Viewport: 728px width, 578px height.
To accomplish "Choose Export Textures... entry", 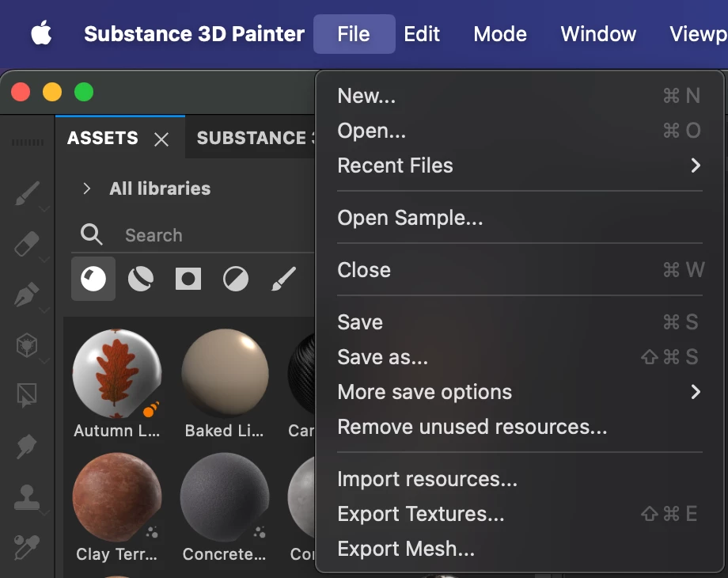I will point(520,514).
